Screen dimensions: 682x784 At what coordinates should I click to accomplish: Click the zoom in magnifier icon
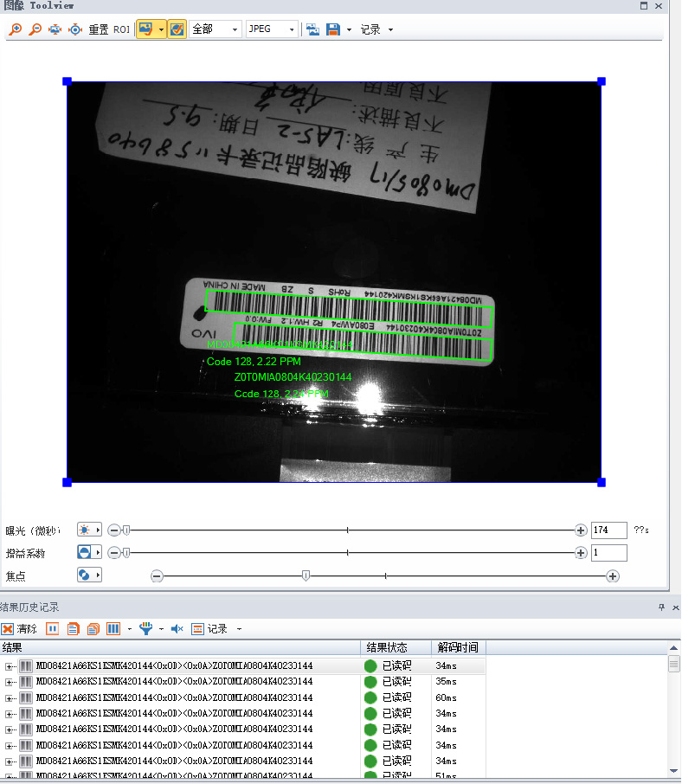point(16,29)
